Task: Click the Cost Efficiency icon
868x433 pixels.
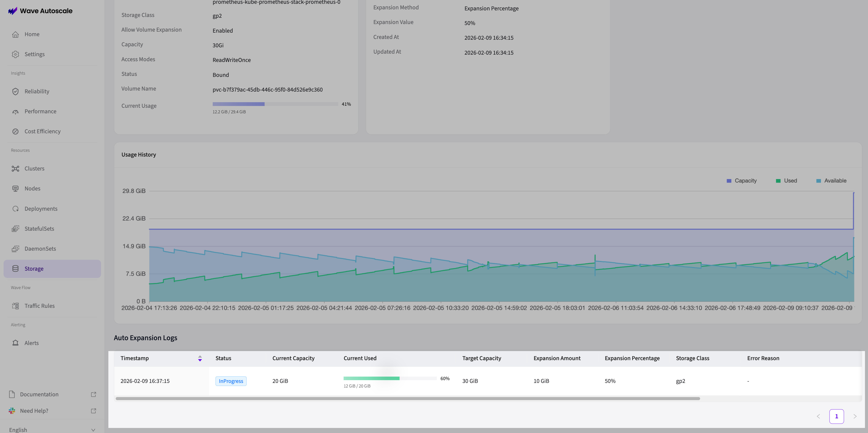Action: click(x=15, y=131)
